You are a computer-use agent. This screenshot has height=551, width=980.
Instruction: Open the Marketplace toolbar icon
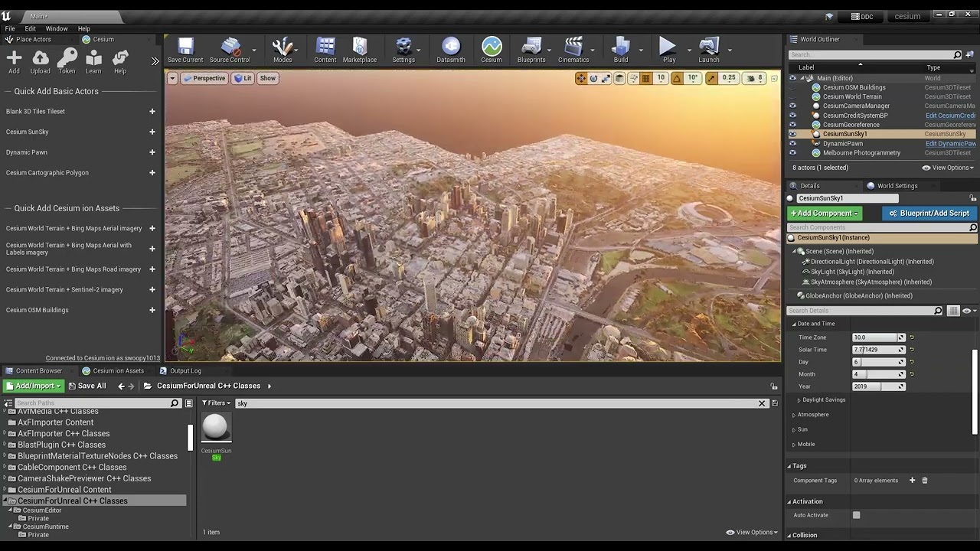point(360,50)
